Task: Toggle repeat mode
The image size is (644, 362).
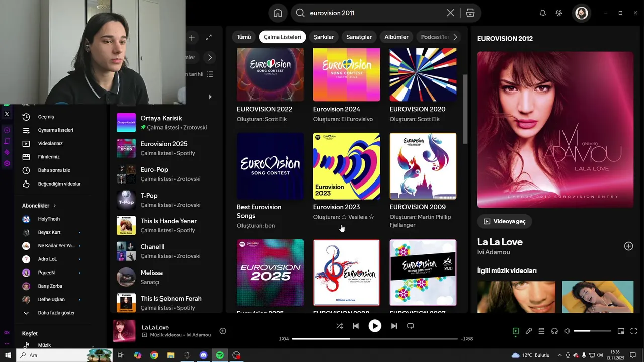Action: tap(410, 326)
